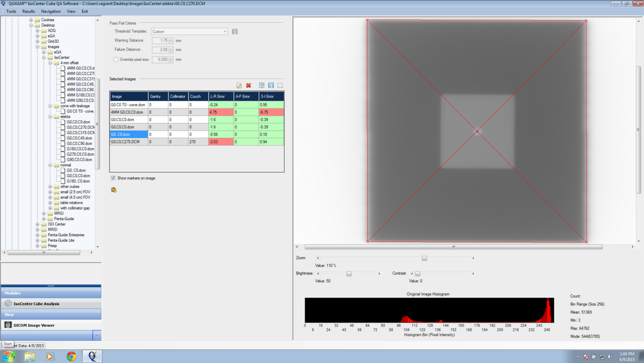Click the save threshold template icon

pos(235,32)
